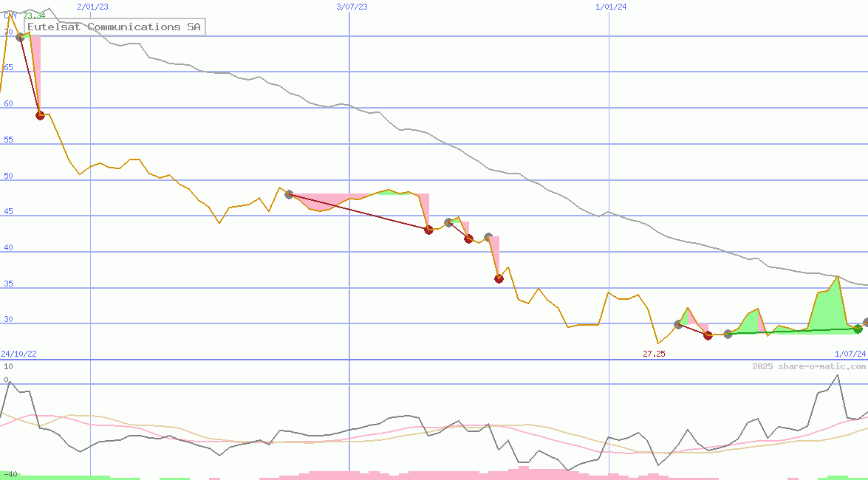Screen dimensions: 868x480
Task: Click the gray marker starting the longest dark-red line
Action: coord(289,194)
